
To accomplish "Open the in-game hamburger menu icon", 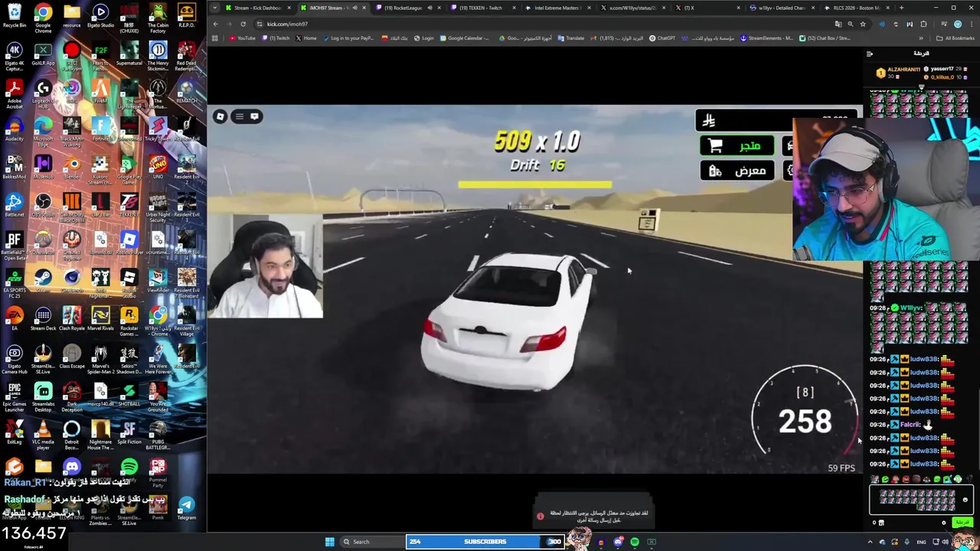I will pyautogui.click(x=239, y=116).
